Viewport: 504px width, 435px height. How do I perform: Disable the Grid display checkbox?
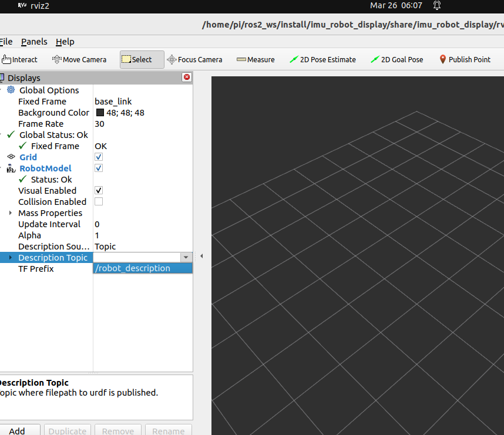(99, 157)
